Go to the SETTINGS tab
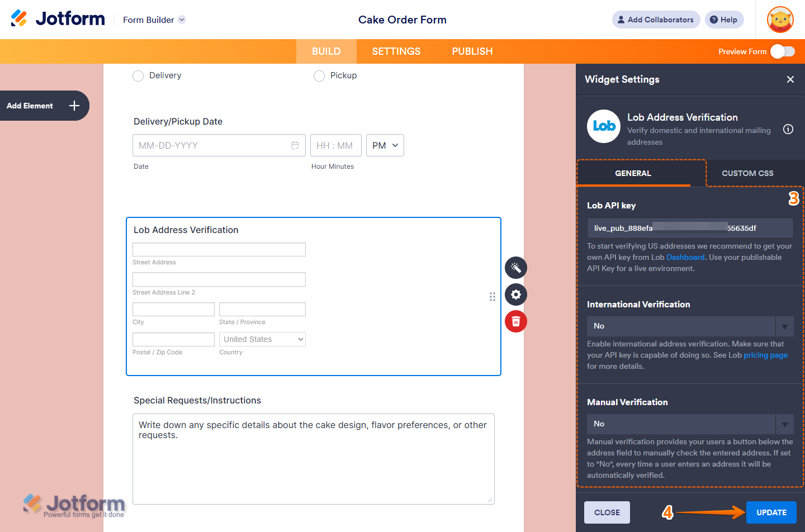Viewport: 805px width, 532px height. (396, 51)
